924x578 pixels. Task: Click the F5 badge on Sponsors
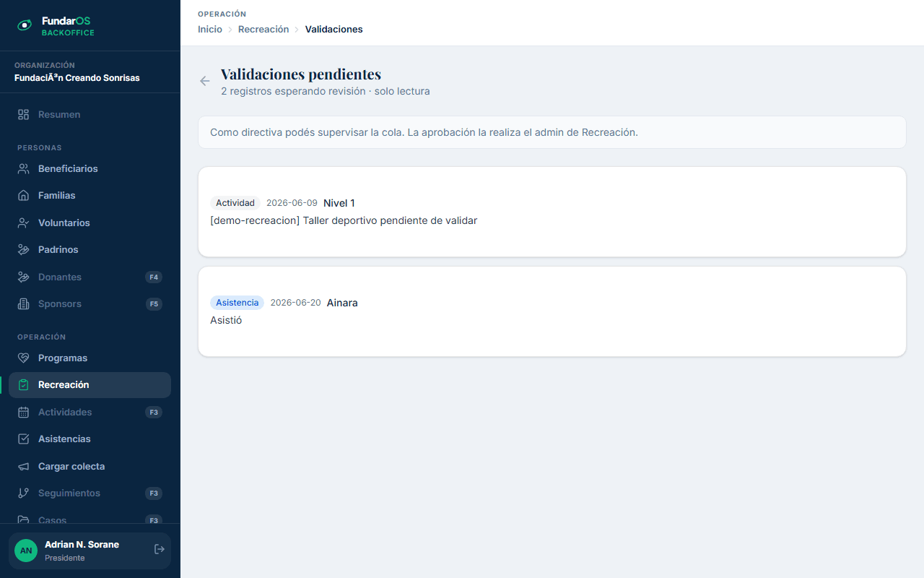(153, 304)
